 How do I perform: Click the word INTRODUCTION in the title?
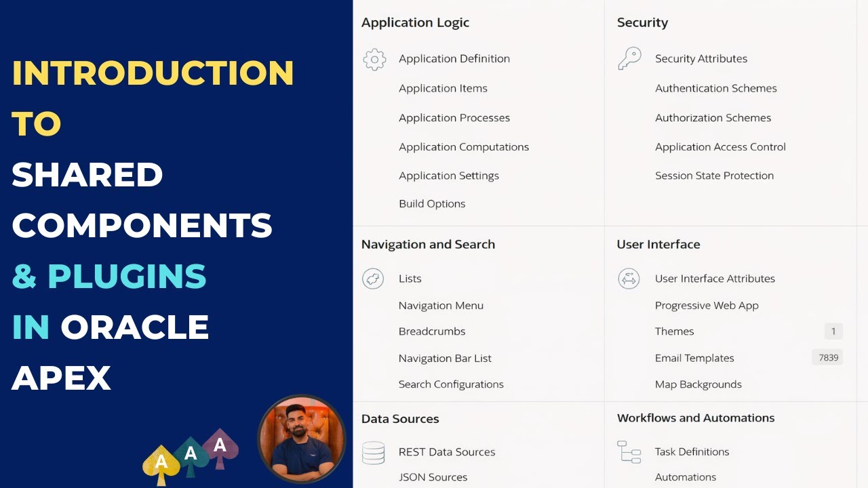click(153, 73)
